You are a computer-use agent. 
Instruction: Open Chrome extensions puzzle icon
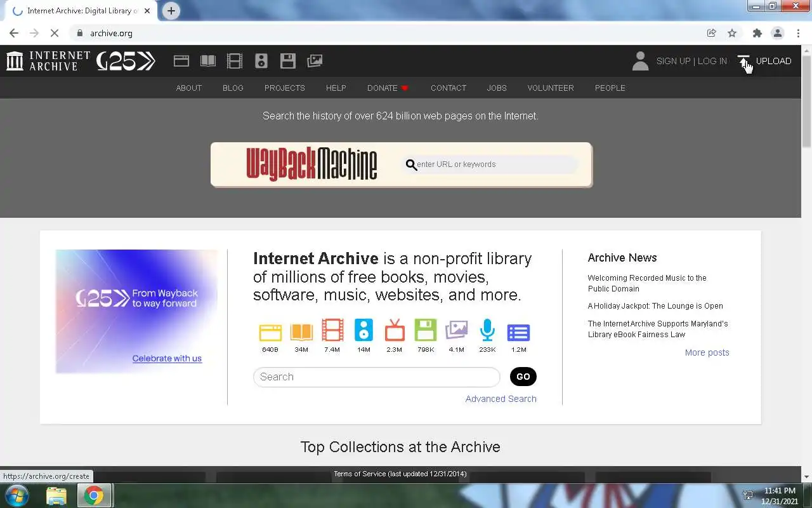(757, 33)
